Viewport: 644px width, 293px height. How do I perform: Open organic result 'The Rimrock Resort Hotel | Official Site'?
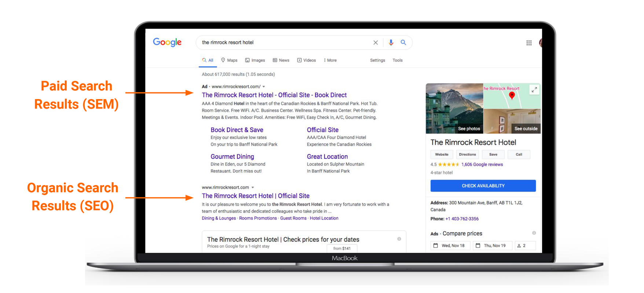(x=256, y=196)
